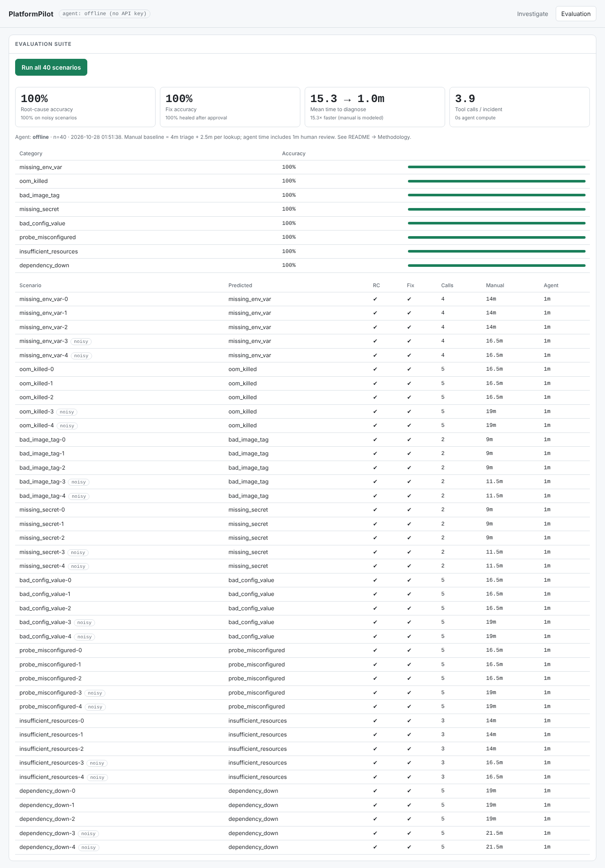Run all 40 scenarios
This screenshot has height=868, width=605.
point(51,67)
